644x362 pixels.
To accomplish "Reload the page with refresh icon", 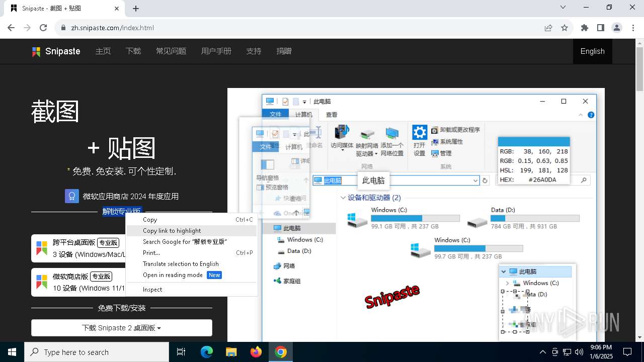I will tap(43, 28).
